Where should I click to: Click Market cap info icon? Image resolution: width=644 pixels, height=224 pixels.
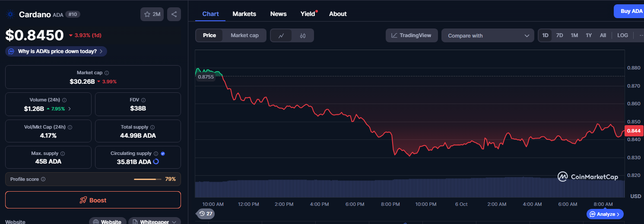(x=107, y=73)
